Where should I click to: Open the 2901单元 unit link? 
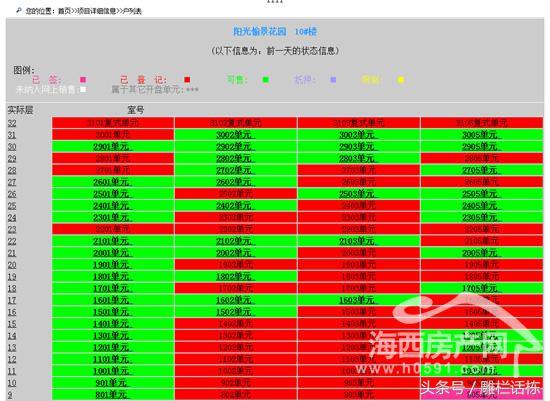[112, 147]
